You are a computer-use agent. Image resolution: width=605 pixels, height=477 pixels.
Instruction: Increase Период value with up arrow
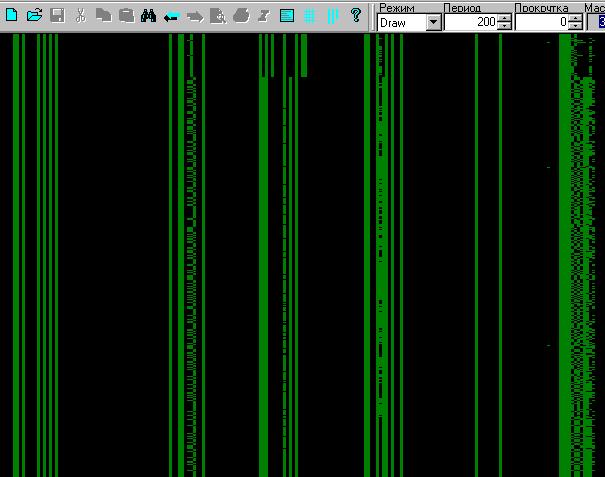pyautogui.click(x=504, y=19)
